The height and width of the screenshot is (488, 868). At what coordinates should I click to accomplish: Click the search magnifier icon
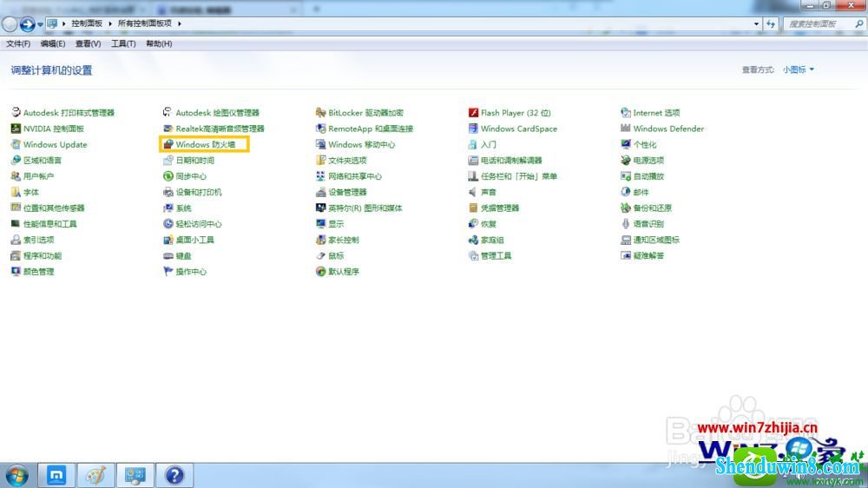coord(859,23)
